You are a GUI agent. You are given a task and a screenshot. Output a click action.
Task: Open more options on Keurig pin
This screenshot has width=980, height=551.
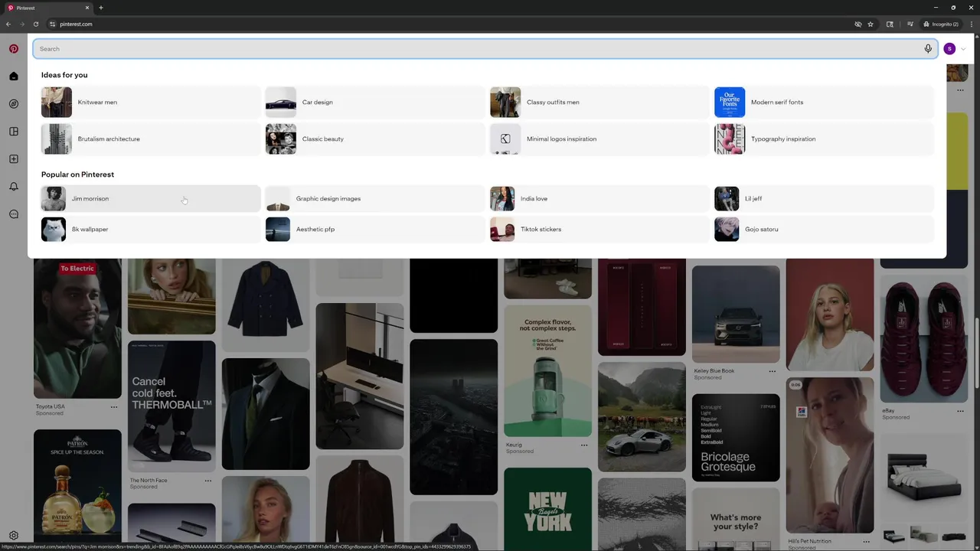point(584,445)
